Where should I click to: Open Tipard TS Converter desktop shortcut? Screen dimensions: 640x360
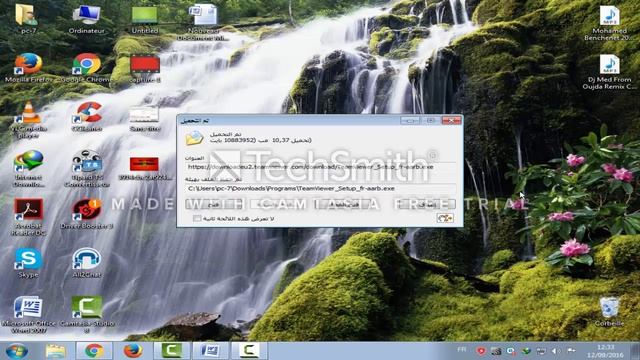click(86, 168)
